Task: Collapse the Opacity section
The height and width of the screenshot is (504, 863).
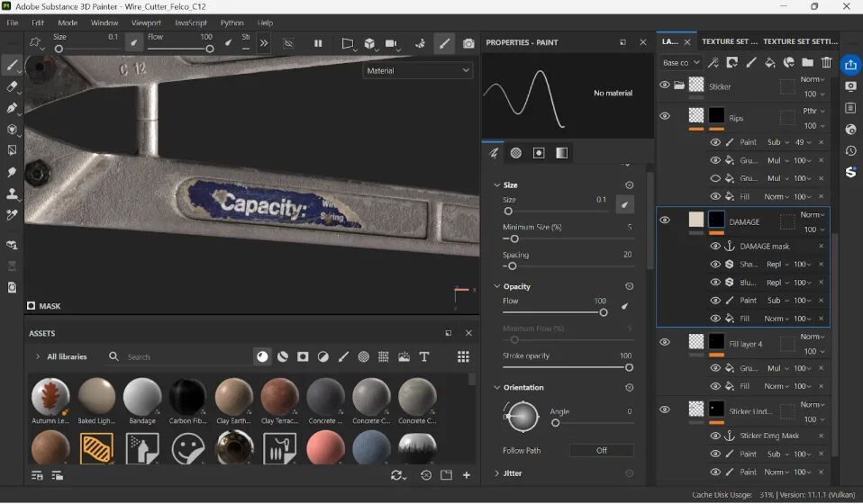Action: coord(496,286)
